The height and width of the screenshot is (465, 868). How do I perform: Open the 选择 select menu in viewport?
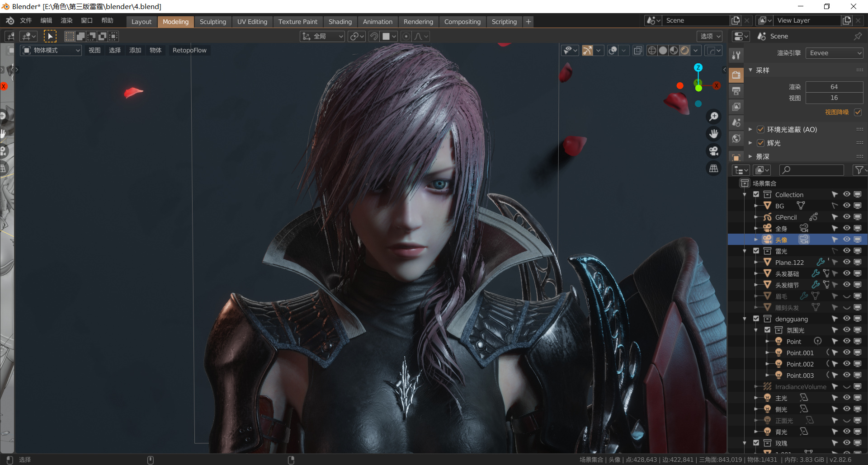(115, 50)
